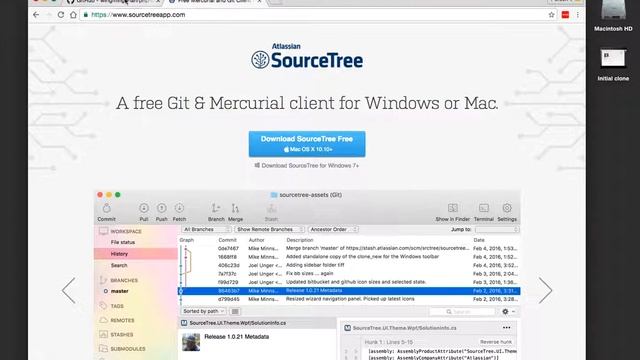Select Search in the sidebar

pyautogui.click(x=119, y=265)
